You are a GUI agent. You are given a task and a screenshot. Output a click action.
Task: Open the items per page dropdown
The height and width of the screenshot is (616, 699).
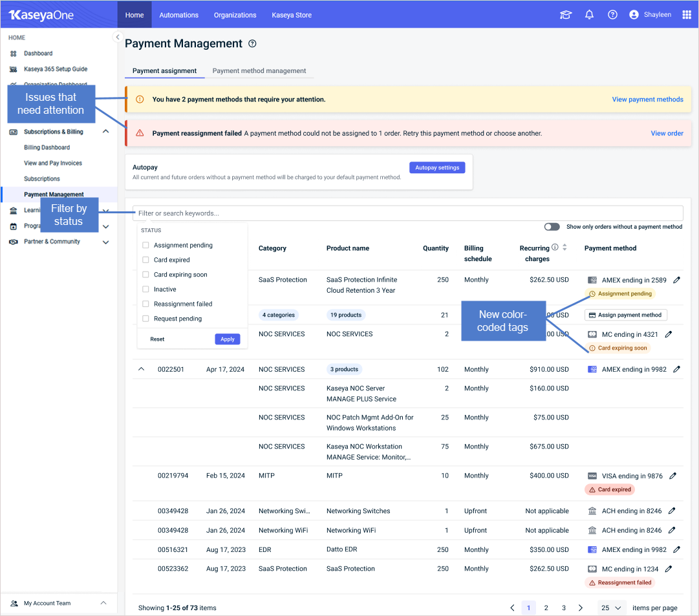click(x=610, y=608)
